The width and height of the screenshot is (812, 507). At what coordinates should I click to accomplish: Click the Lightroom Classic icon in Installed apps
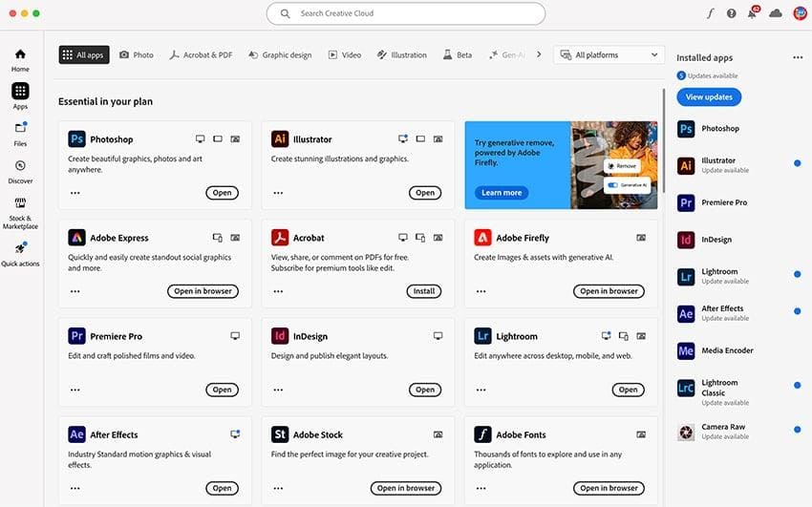click(686, 388)
